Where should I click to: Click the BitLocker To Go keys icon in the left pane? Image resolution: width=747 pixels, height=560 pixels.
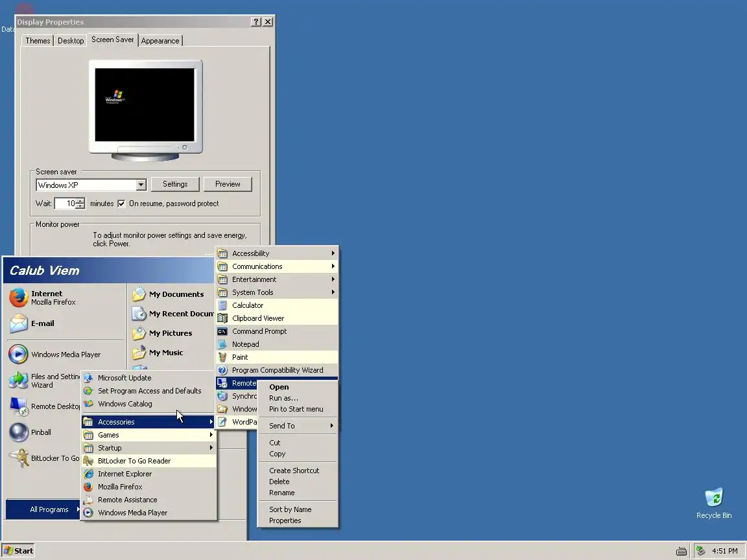[19, 458]
